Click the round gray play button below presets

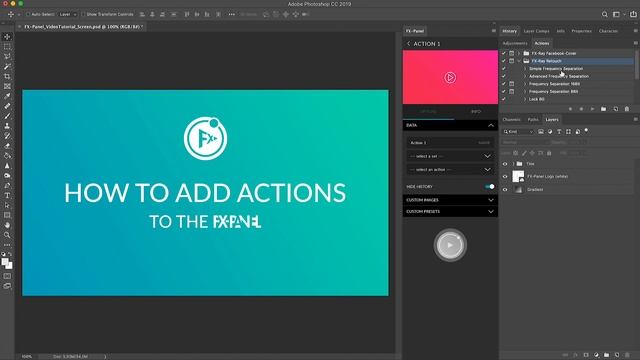tap(450, 245)
